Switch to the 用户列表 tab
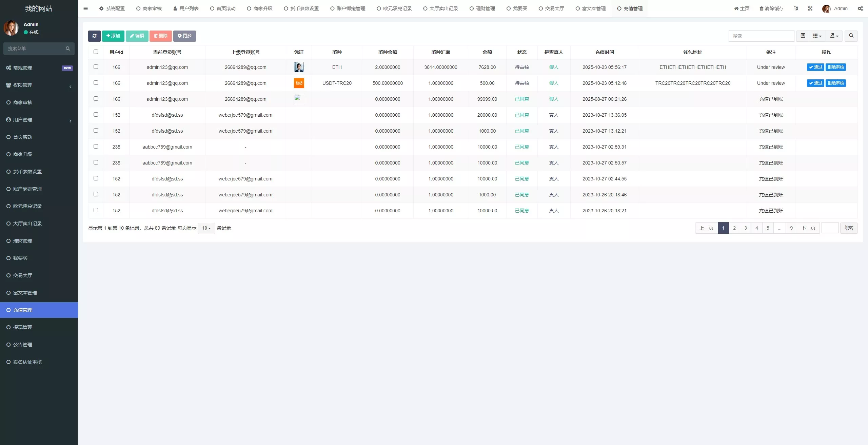This screenshot has height=445, width=868. pos(186,8)
